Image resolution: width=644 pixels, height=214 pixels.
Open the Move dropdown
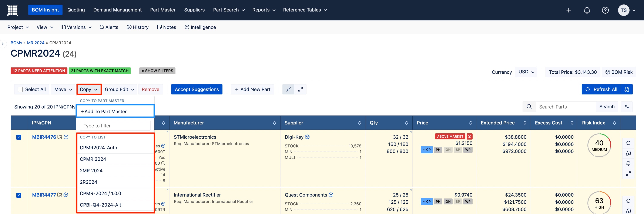pos(63,90)
